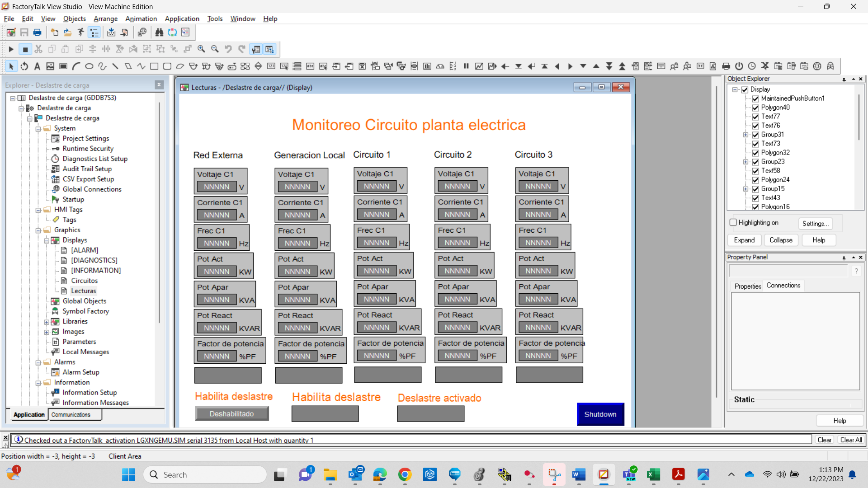This screenshot has height=488, width=868.
Task: Select the Numeric Display object tool
Action: pos(271,66)
